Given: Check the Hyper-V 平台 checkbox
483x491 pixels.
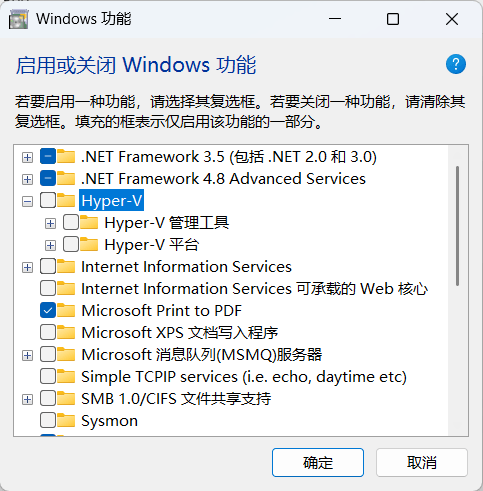Looking at the screenshot, I should [71, 244].
